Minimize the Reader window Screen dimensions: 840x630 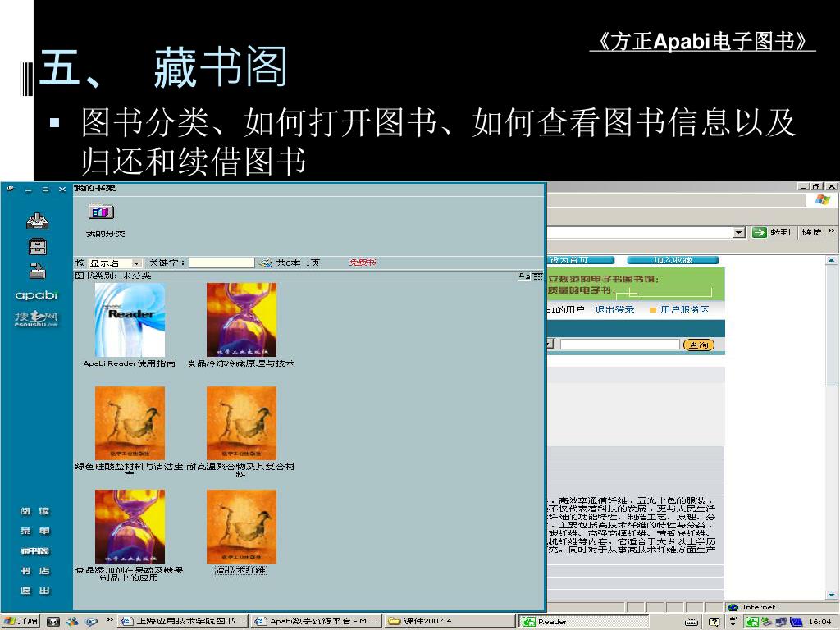pyautogui.click(x=29, y=189)
